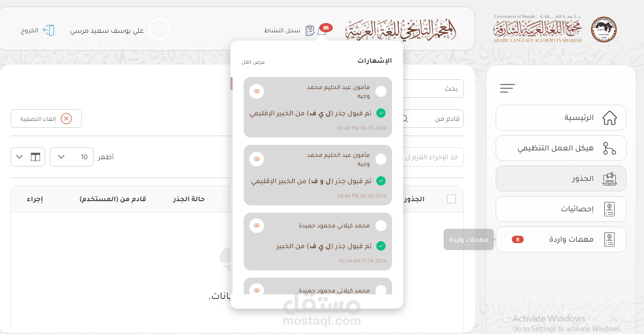Screen dimensions: 644x334
Task: Click the إجراء column header
Action: [x=35, y=199]
